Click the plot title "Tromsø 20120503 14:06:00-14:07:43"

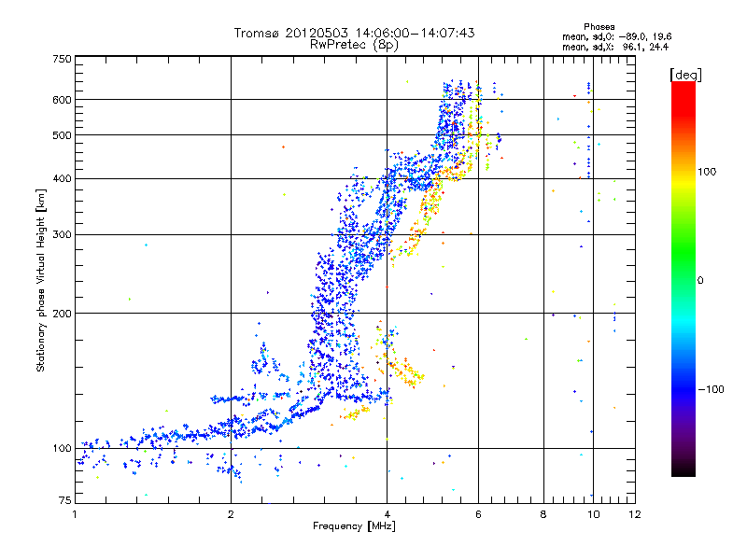tap(354, 33)
